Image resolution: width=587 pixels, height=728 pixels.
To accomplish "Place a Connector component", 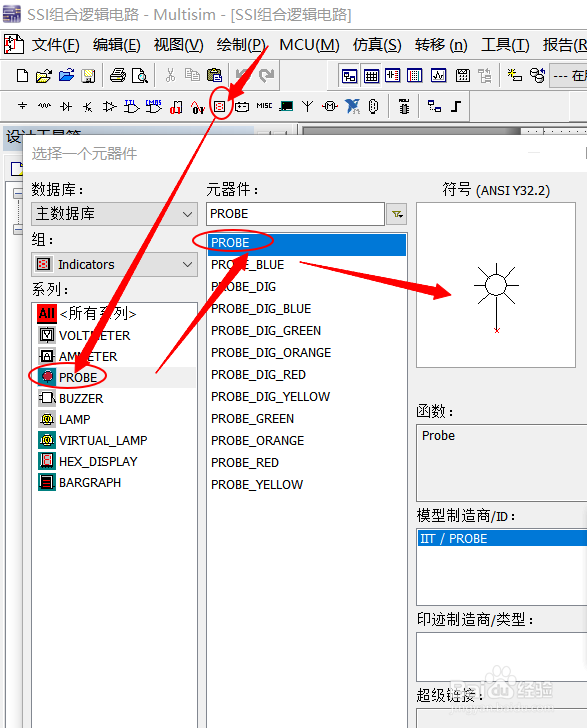I will click(x=373, y=106).
